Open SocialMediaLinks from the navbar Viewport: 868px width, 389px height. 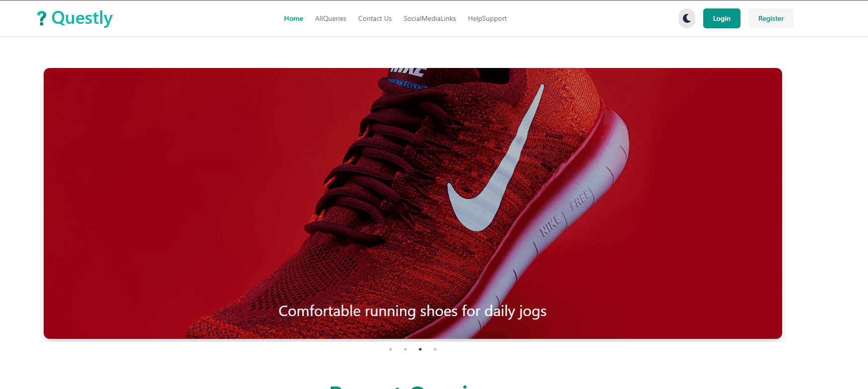[x=429, y=18]
